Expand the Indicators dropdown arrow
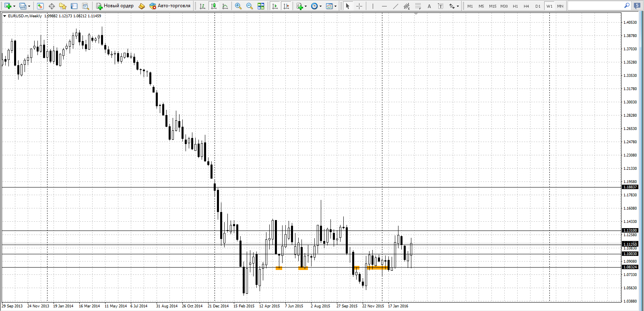 (306, 6)
